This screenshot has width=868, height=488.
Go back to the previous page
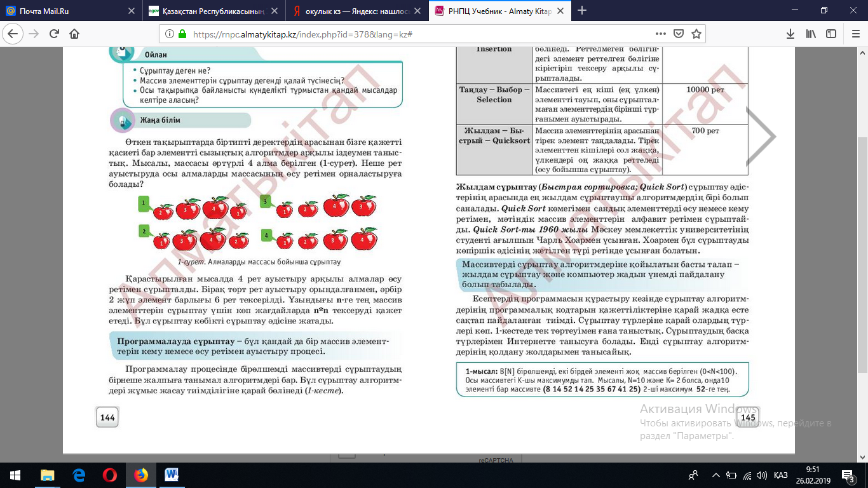pos(13,34)
